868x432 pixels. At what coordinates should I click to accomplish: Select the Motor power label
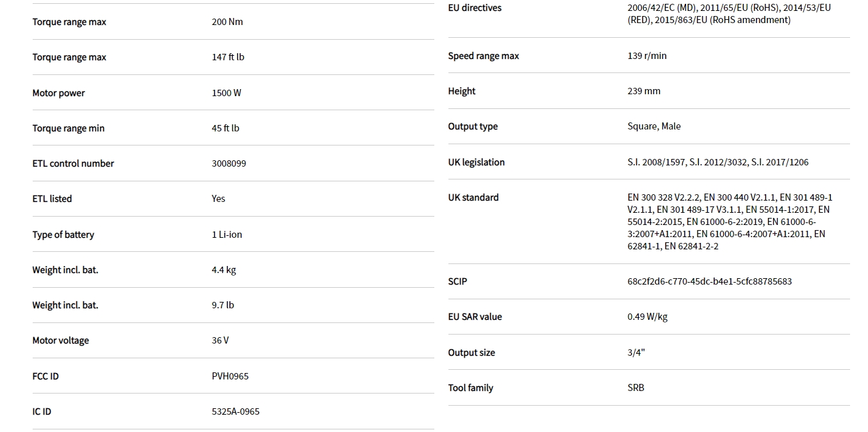(x=58, y=93)
